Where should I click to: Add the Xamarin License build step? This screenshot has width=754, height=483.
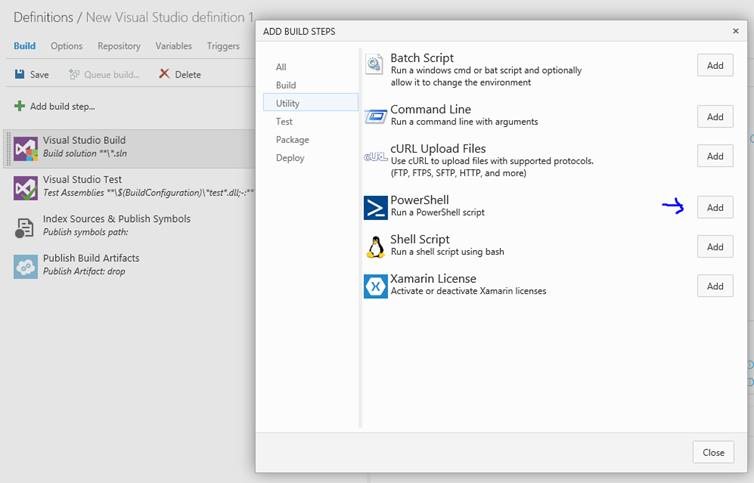715,286
